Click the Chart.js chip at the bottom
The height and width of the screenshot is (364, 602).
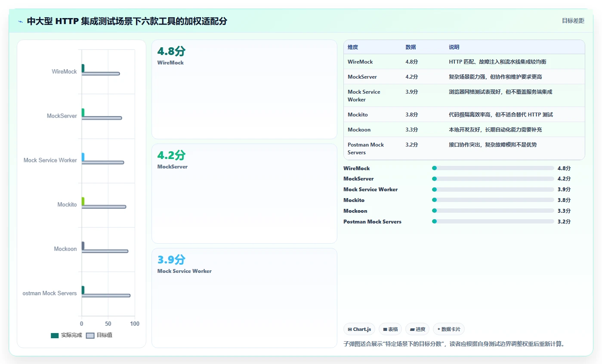click(x=359, y=329)
